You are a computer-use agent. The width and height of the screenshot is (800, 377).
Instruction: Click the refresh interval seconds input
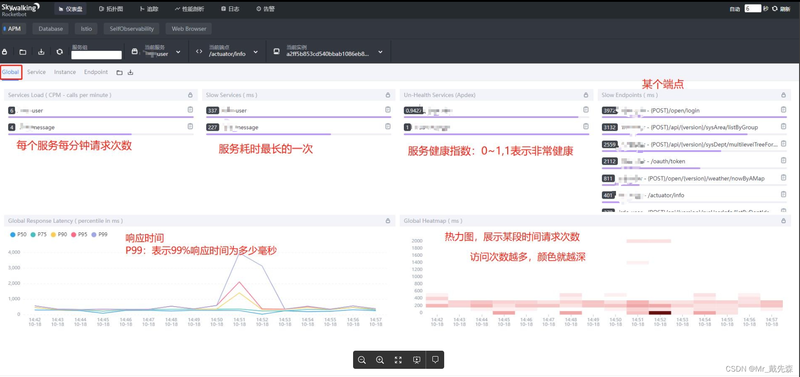[753, 9]
